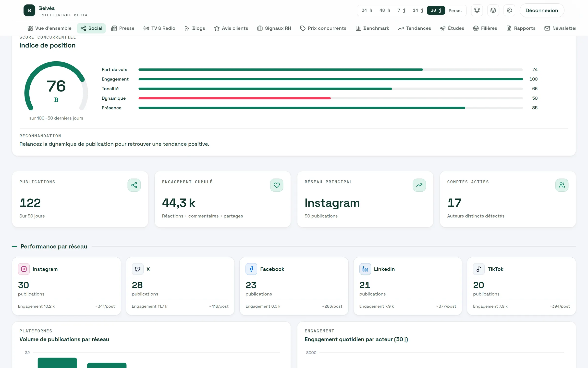Screen dimensions: 588x368
Task: Click the '~418/post' value
Action: coord(219,306)
